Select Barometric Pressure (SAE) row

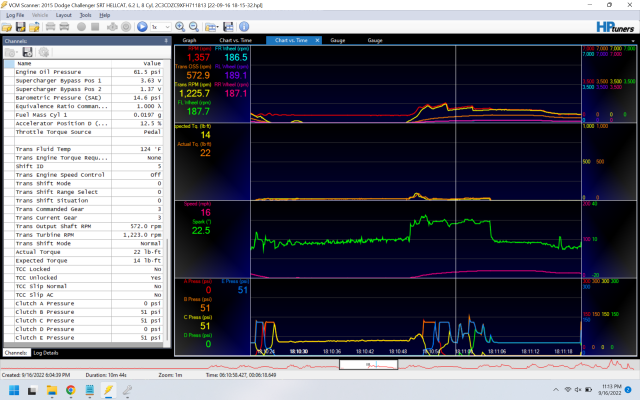point(83,98)
